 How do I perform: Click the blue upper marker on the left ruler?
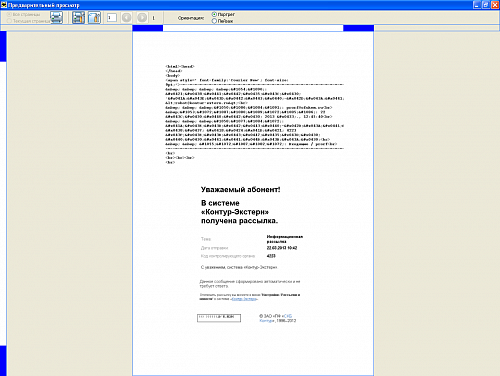coord(3,46)
